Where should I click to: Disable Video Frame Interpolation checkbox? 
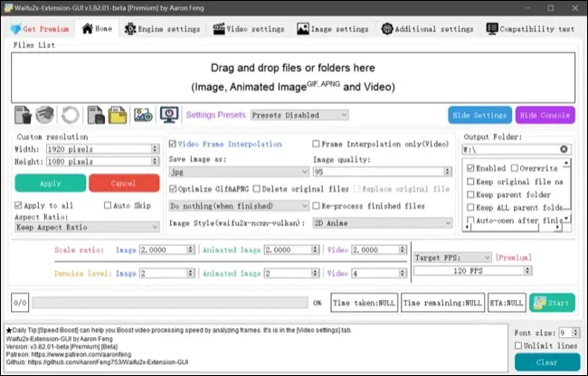click(x=173, y=144)
